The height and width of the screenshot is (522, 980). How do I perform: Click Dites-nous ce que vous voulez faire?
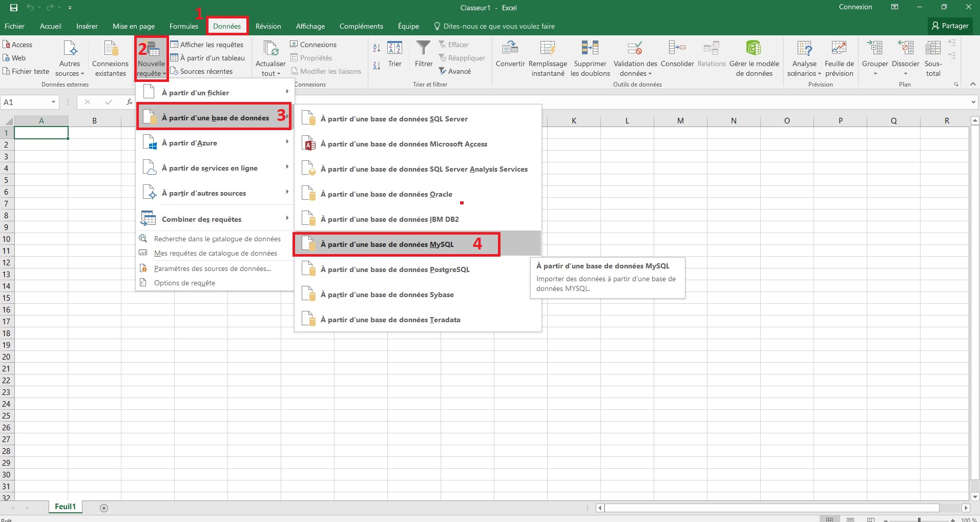click(494, 26)
